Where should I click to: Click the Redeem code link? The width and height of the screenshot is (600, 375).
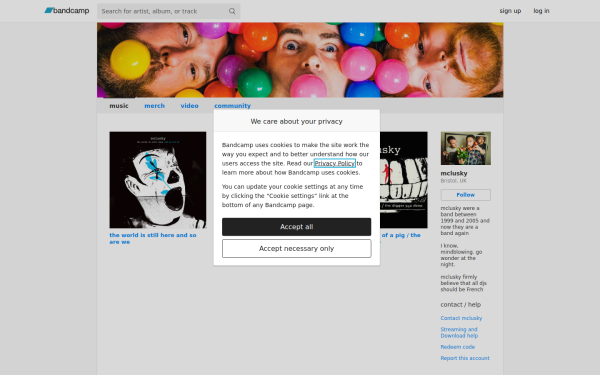coord(458,347)
